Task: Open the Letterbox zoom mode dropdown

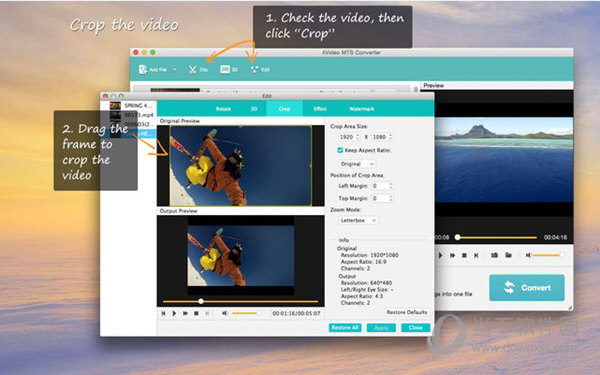Action: (359, 220)
